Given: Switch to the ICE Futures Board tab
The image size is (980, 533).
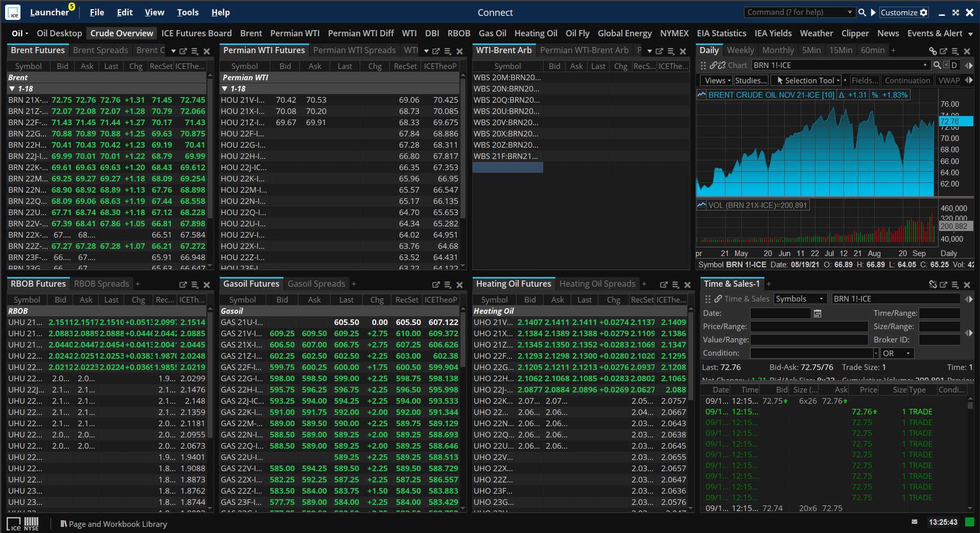Looking at the screenshot, I should coord(197,33).
